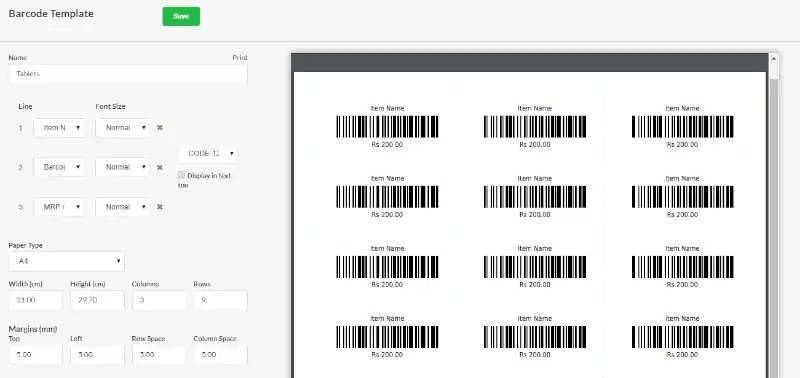This screenshot has height=378, width=800.
Task: Open line 3 font size dropdown
Action: [122, 207]
